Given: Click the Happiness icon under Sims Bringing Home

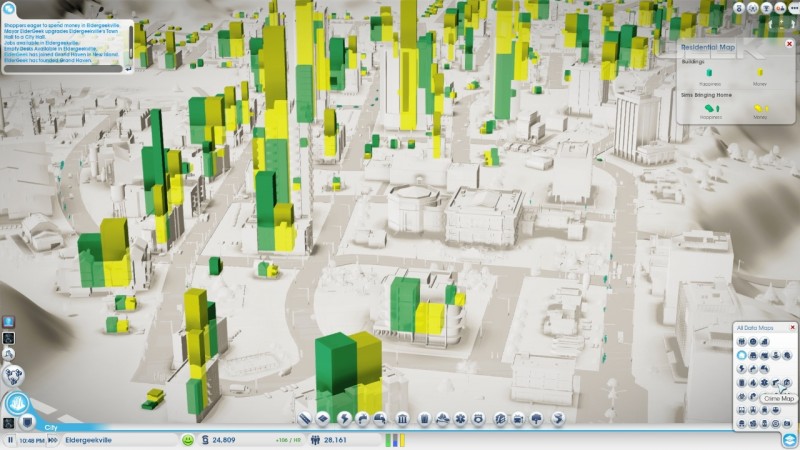Looking at the screenshot, I should coord(711,108).
